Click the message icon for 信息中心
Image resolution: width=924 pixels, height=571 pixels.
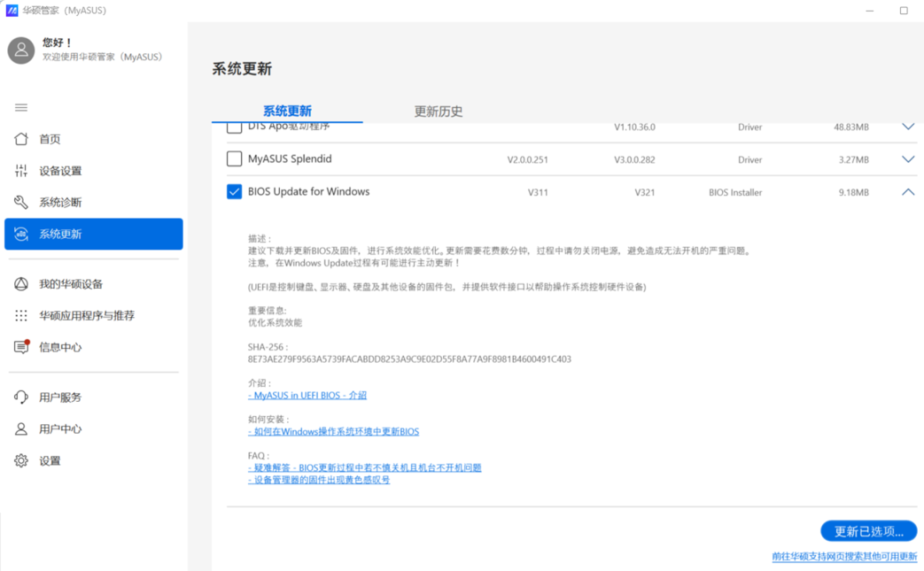[x=21, y=347]
